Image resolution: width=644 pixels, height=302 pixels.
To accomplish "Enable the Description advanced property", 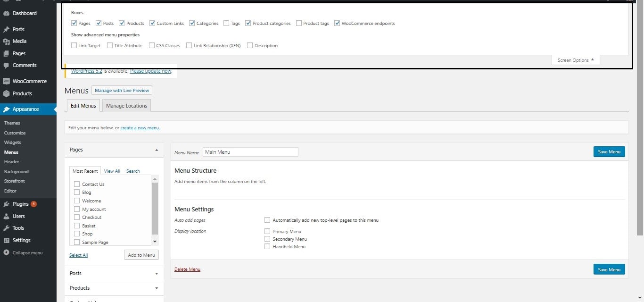I will point(250,45).
